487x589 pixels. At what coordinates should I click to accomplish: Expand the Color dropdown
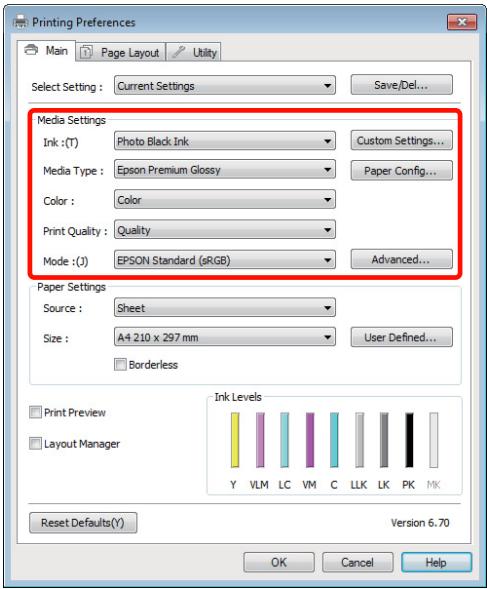pyautogui.click(x=225, y=199)
